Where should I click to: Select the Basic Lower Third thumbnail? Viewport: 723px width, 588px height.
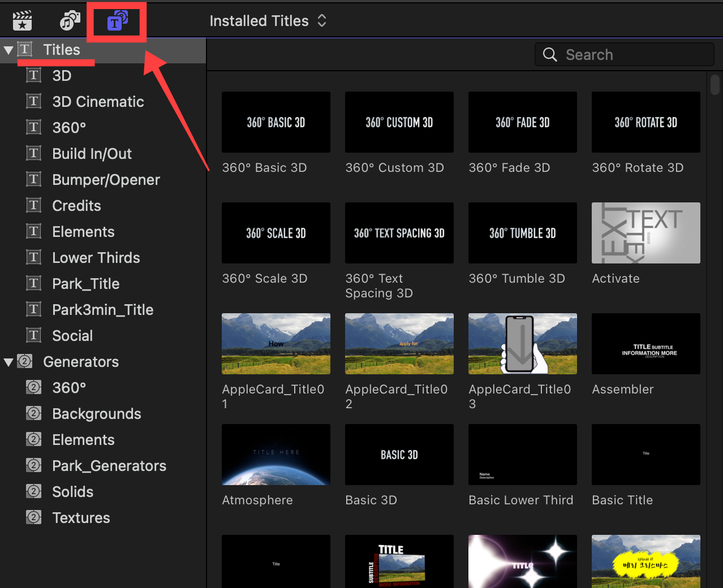tap(523, 455)
